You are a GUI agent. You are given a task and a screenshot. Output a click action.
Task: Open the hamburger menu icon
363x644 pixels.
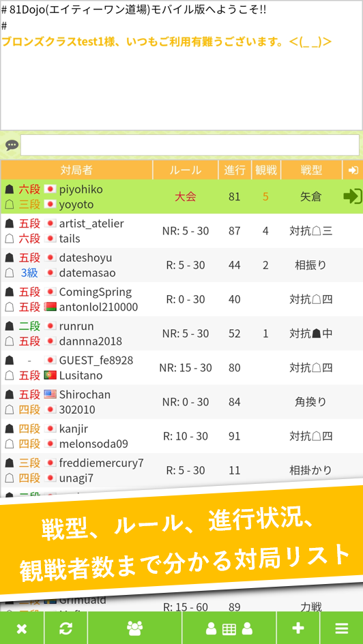pos(342,628)
